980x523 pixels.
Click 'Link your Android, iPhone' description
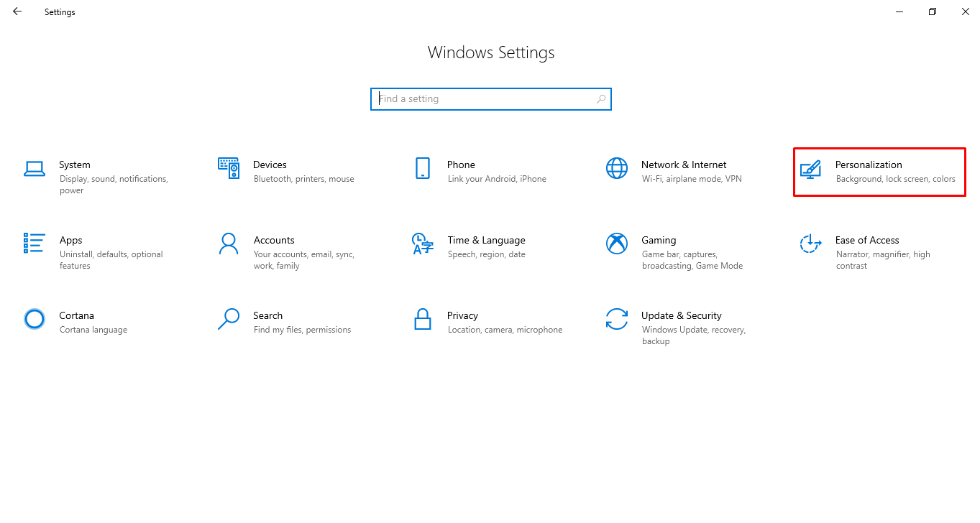(497, 179)
